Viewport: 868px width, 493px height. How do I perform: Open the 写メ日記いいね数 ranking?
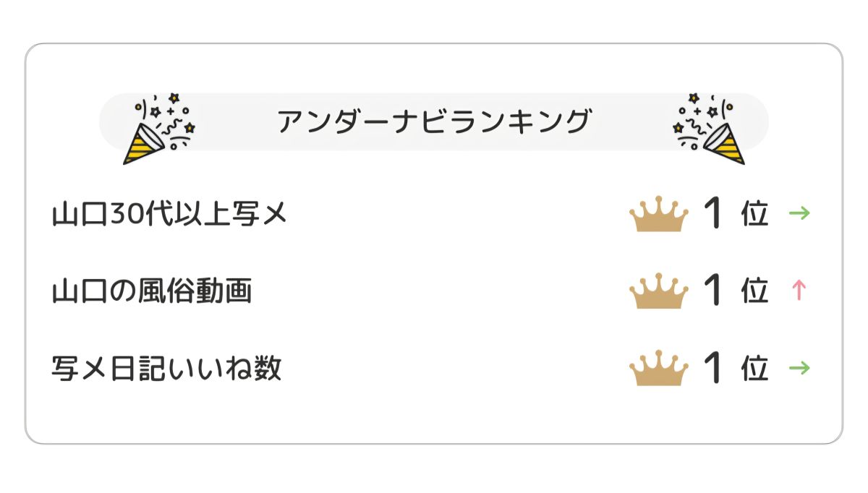[166, 369]
